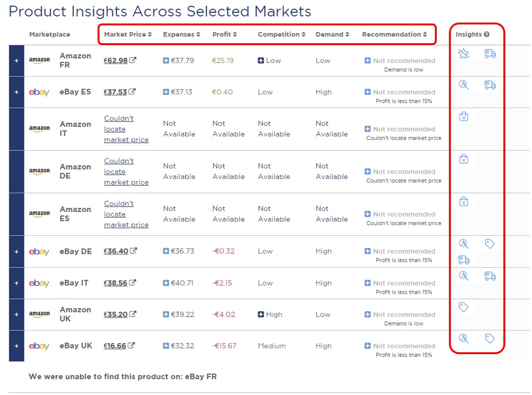Click the €37.53 market price link for eBay ES
532x395 pixels.
tap(116, 92)
